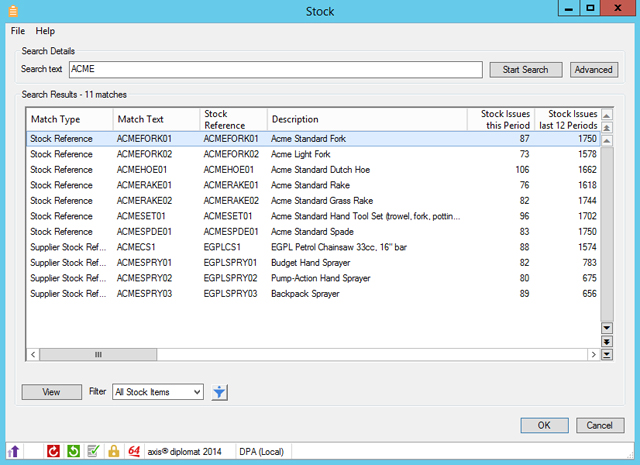Click the value 1662 in 12-periods column

(587, 170)
